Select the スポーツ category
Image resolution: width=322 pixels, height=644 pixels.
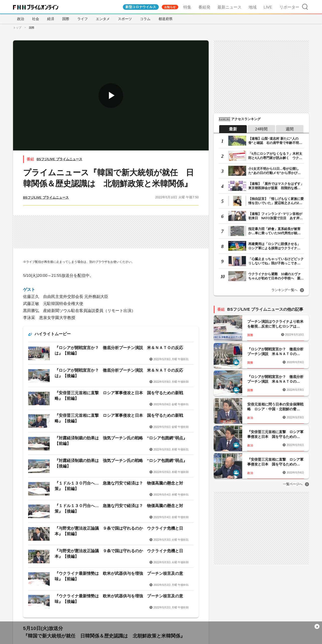click(x=125, y=19)
